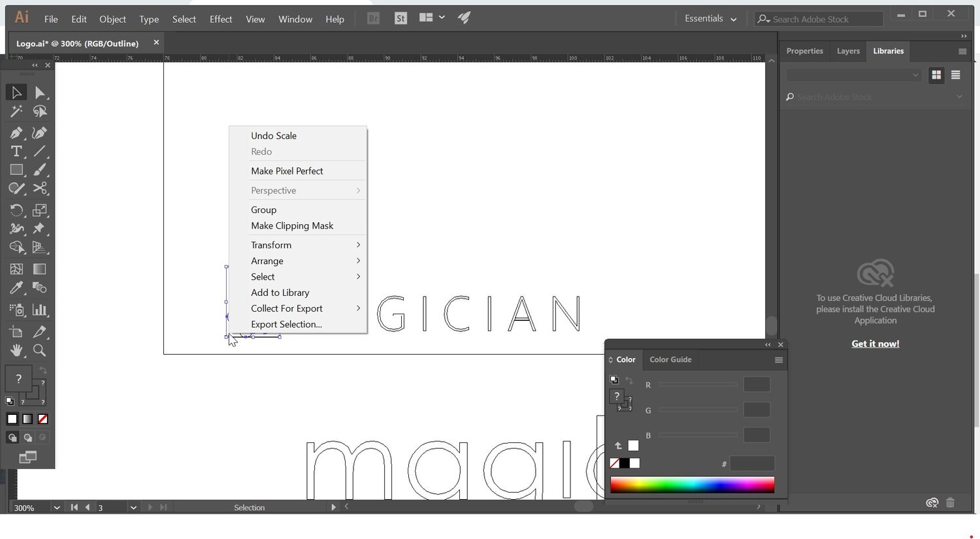
Task: Pick the Scale tool
Action: pos(40,210)
